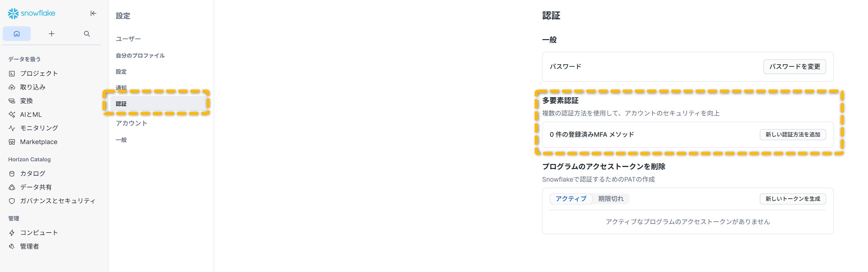
Task: Open the Home icon tab
Action: [x=16, y=34]
